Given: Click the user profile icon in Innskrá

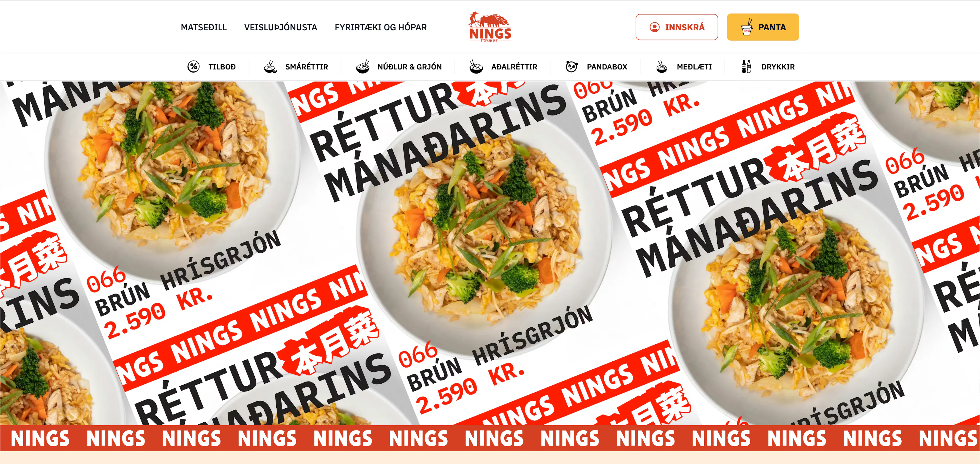Looking at the screenshot, I should 654,27.
